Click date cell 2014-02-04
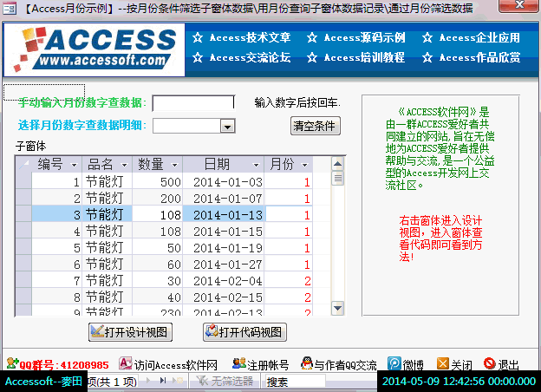The image size is (541, 392). (224, 280)
